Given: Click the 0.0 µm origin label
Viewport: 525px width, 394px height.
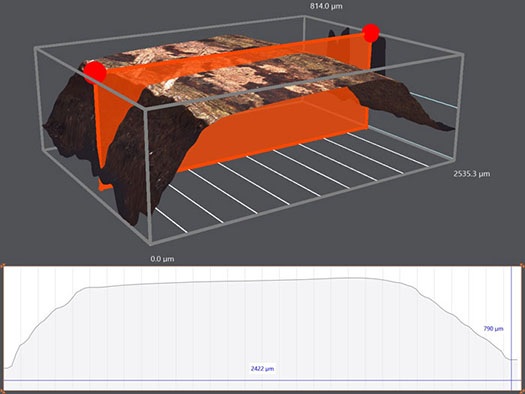Looking at the screenshot, I should (162, 259).
